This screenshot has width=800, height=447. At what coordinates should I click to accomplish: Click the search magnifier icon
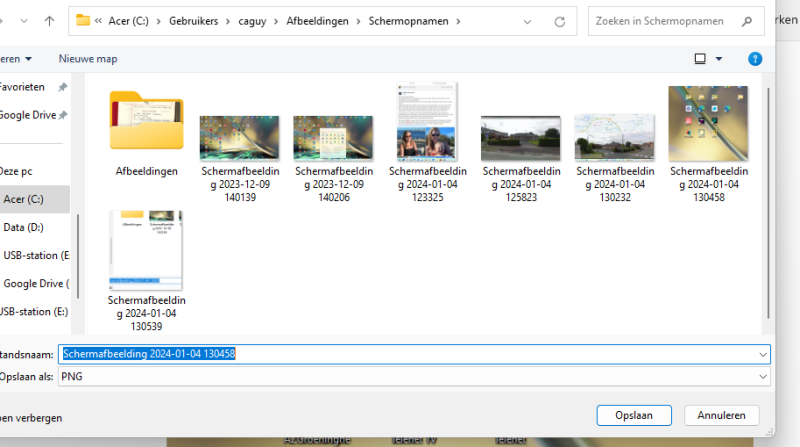tap(747, 21)
